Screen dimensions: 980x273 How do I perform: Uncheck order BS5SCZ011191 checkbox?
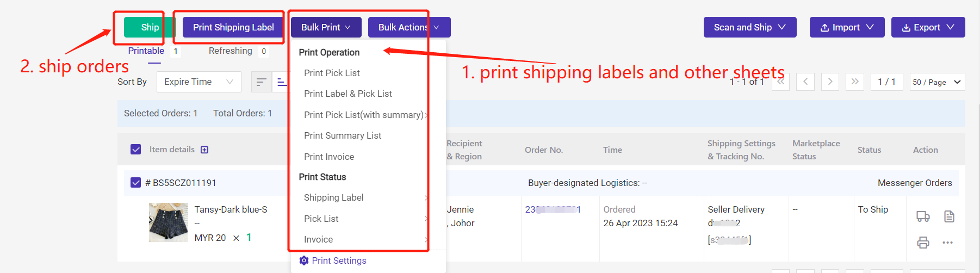pos(136,183)
